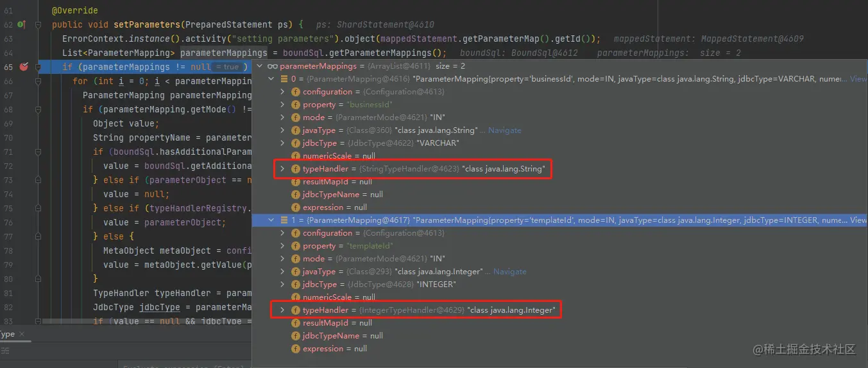Collapse the parameterMappings root node
This screenshot has width=868, height=368.
click(260, 66)
